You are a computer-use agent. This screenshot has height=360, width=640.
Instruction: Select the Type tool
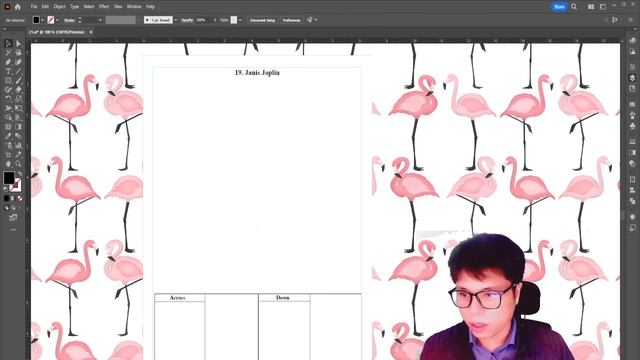click(x=8, y=71)
